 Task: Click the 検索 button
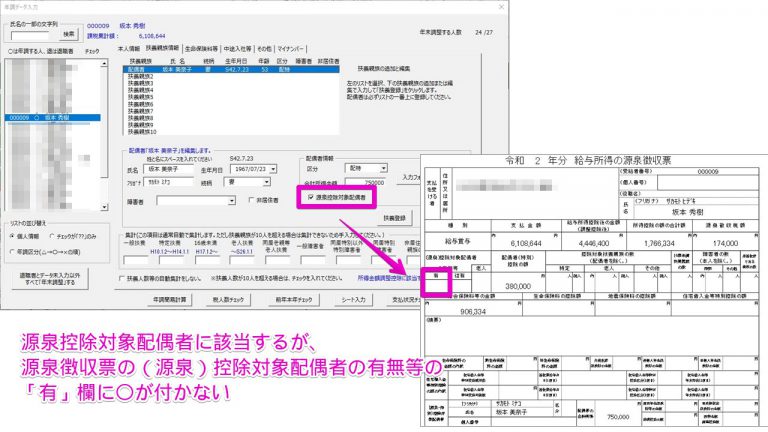coord(69,34)
